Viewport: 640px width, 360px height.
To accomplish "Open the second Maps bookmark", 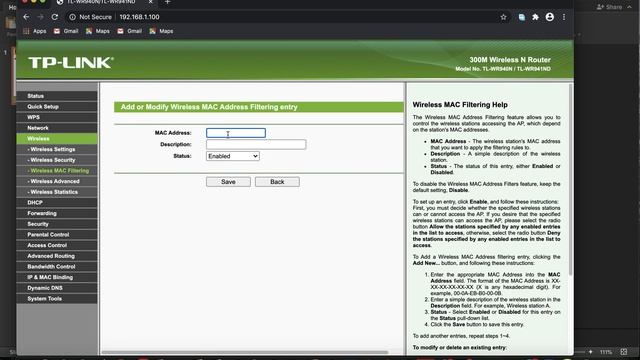I will click(161, 31).
